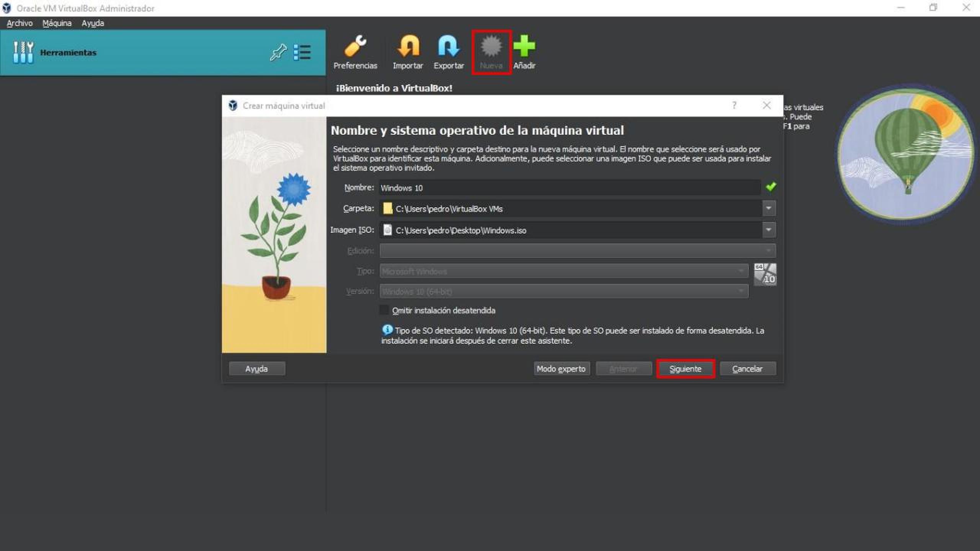
Task: Click the Windows 10 64-bit OS icon
Action: [x=765, y=274]
